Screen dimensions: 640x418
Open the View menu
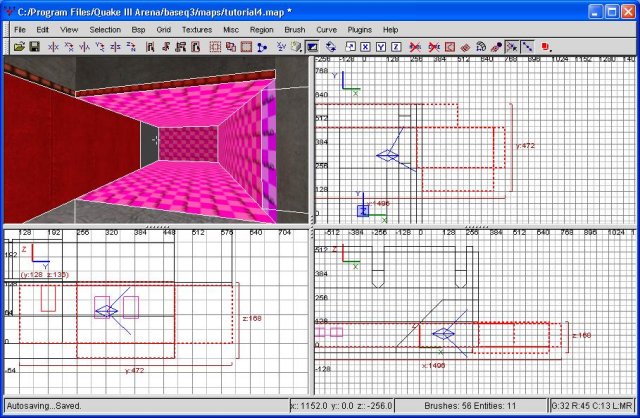point(69,30)
